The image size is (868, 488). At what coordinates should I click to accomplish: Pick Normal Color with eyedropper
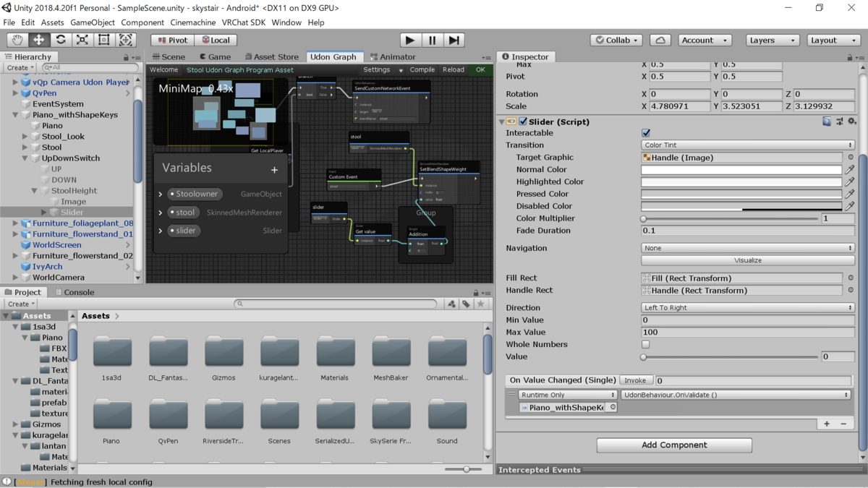850,169
